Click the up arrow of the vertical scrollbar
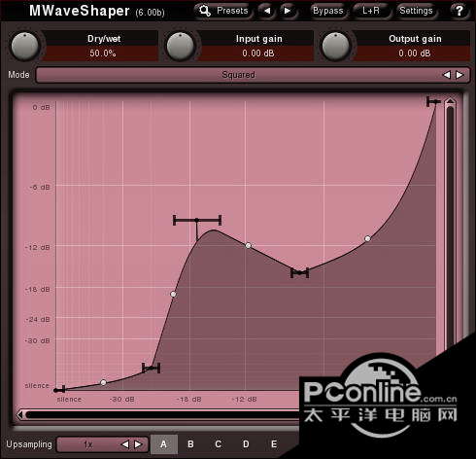 click(x=450, y=102)
